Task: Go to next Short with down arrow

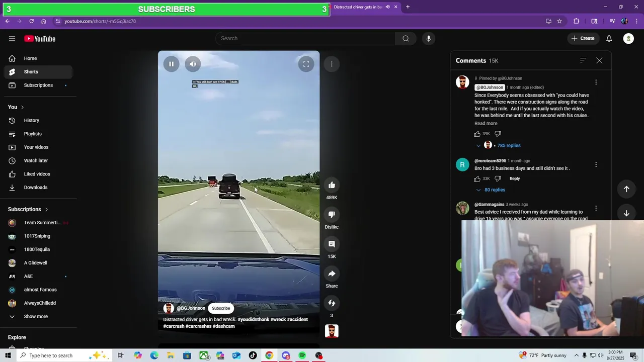Action: click(626, 213)
